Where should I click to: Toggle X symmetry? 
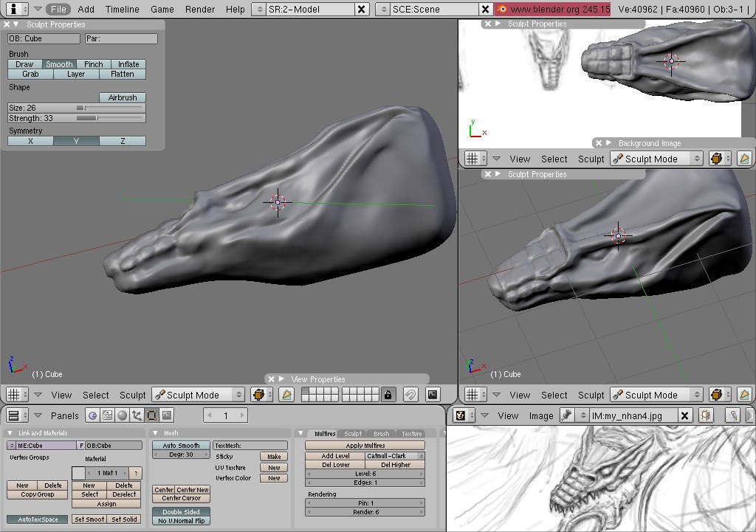pos(30,141)
